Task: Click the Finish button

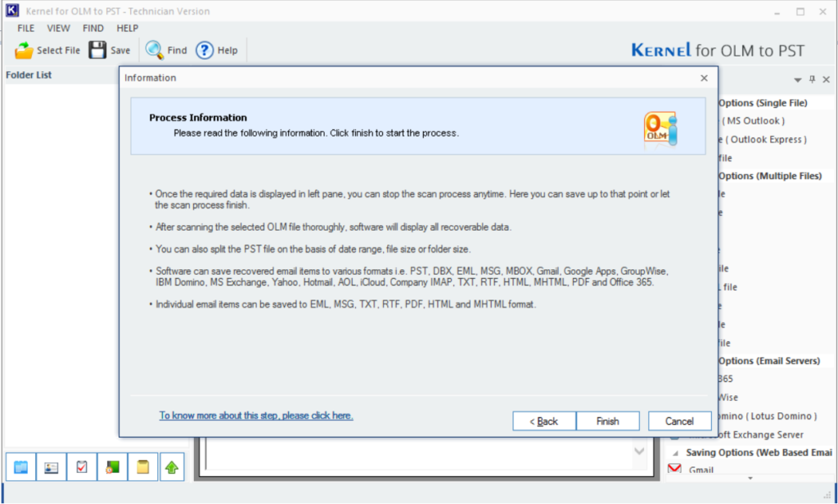Action: [x=607, y=421]
